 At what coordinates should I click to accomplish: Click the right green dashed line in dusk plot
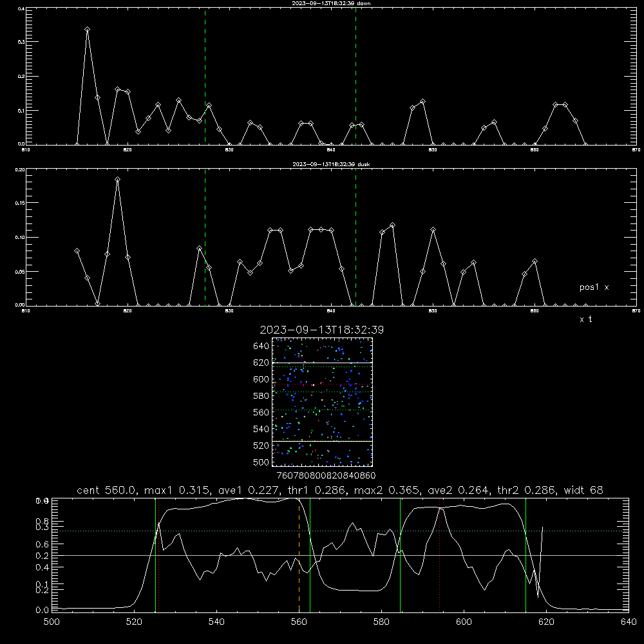coord(355,238)
